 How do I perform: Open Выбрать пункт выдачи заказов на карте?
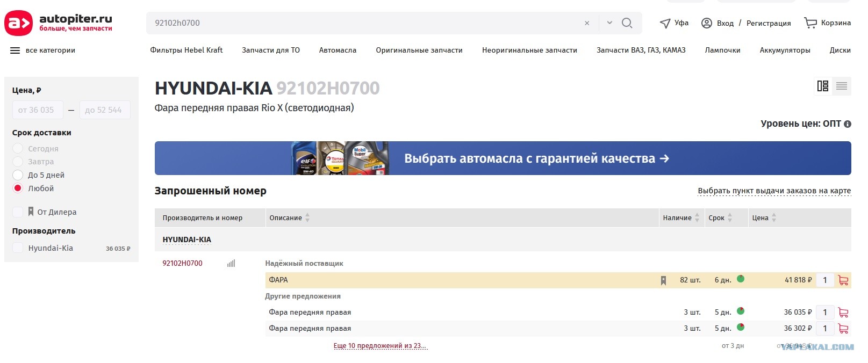tap(774, 191)
